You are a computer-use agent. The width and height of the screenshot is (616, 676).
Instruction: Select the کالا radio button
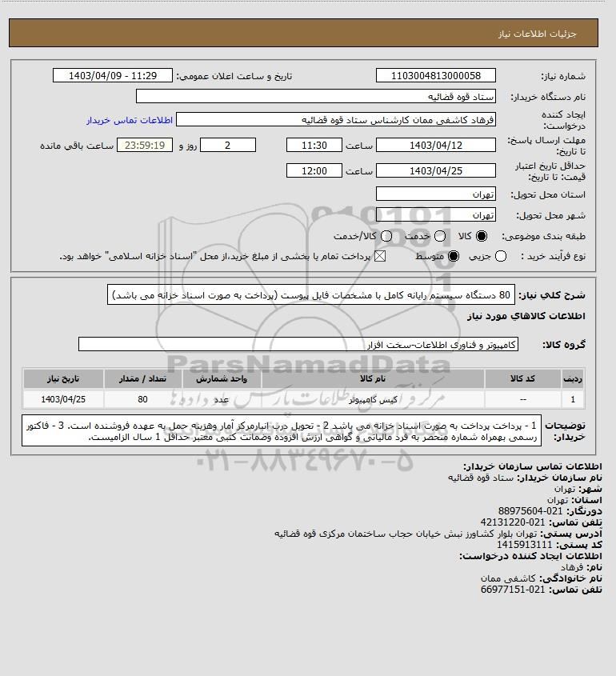click(x=481, y=236)
